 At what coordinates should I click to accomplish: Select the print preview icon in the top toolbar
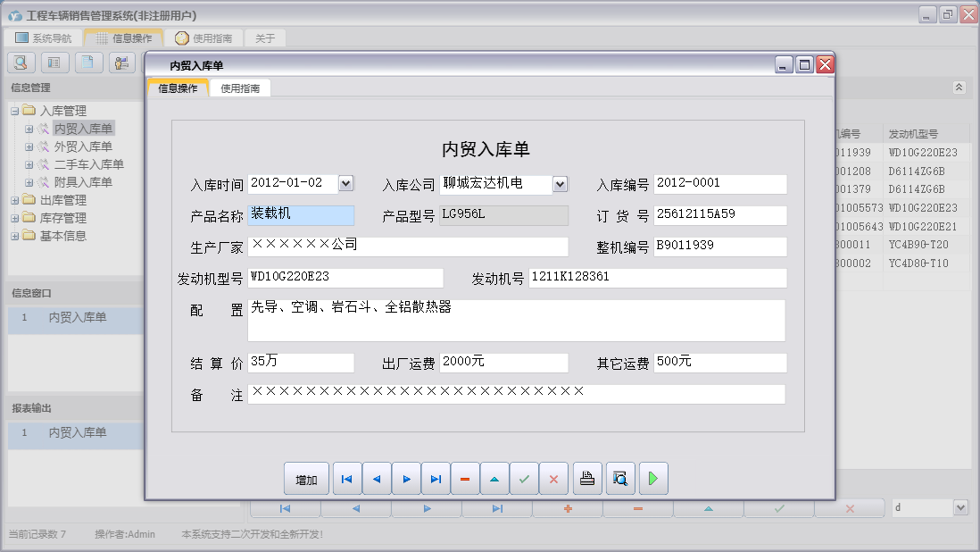21,63
